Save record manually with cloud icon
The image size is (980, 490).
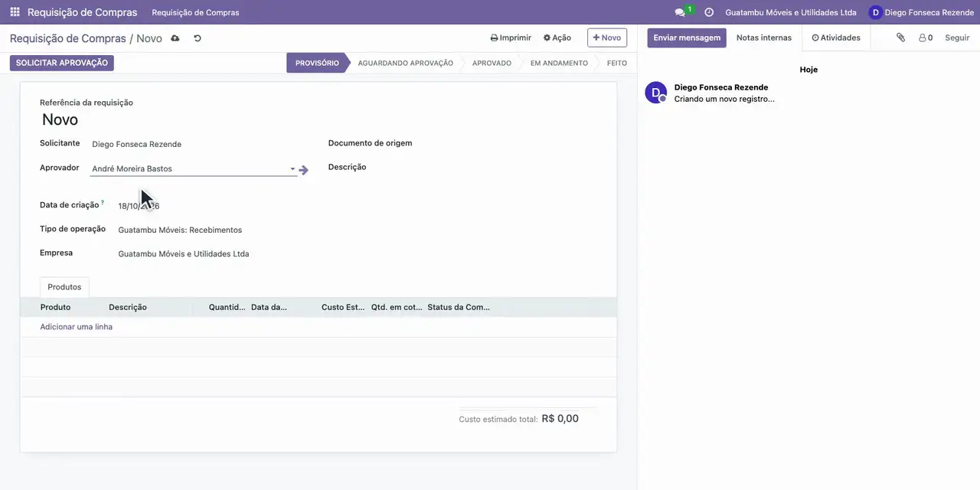[175, 38]
